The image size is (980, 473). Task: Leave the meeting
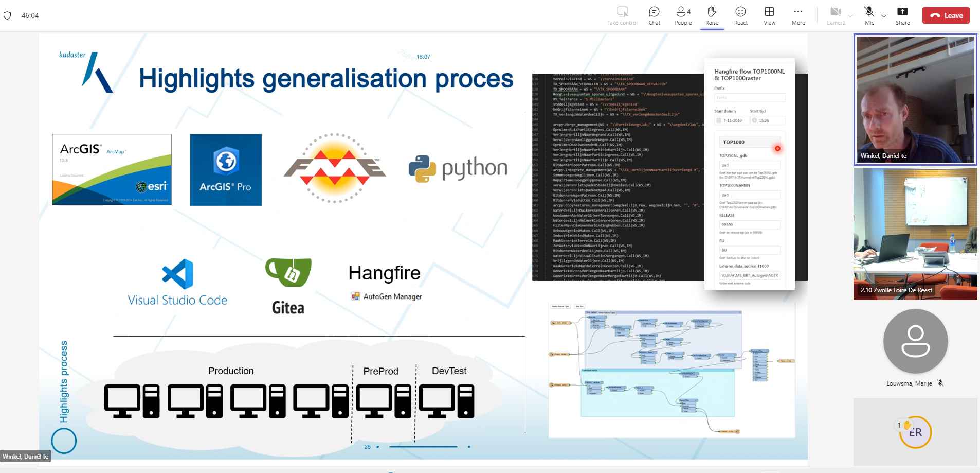pyautogui.click(x=946, y=15)
